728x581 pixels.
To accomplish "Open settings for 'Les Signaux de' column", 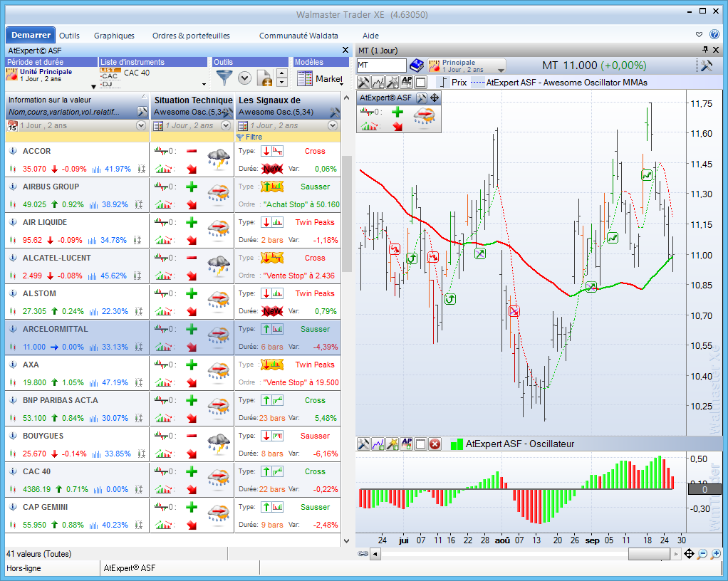I will coord(334,112).
